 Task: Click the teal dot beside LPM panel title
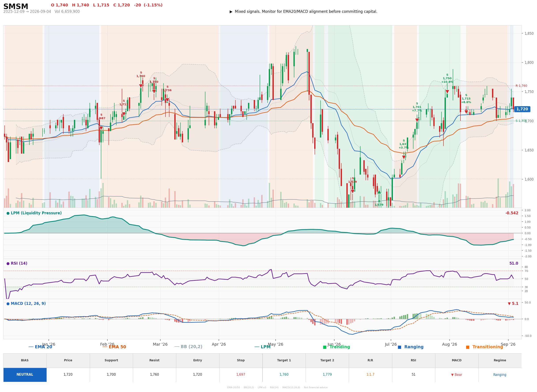coord(8,213)
